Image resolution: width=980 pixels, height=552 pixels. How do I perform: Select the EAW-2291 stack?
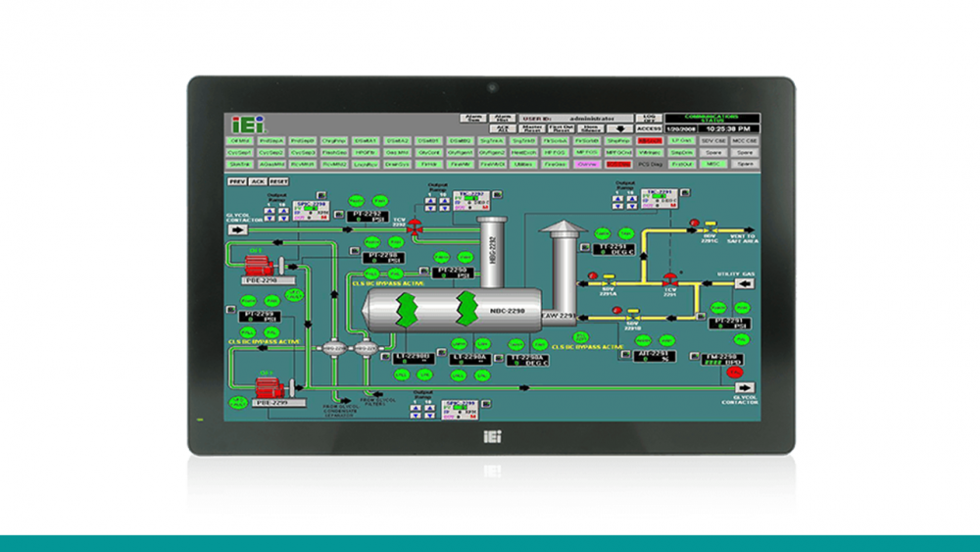(x=563, y=272)
